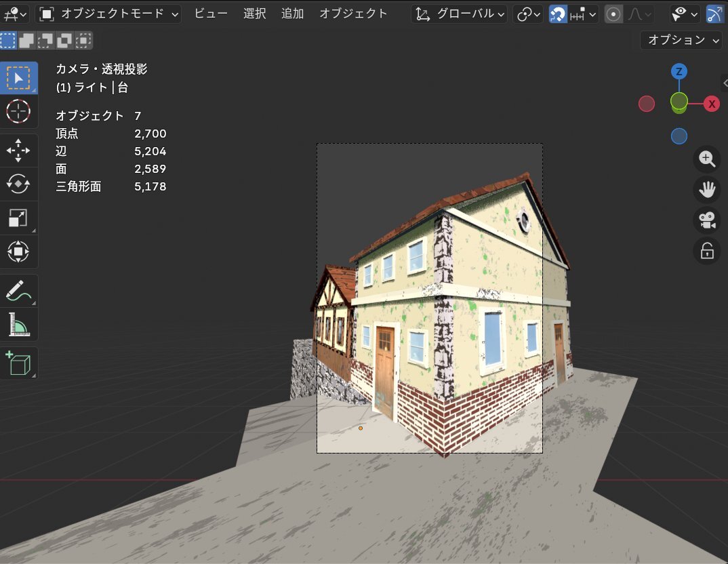Viewport: 728px width, 564px height.
Task: Click the blue Z axis gizmo ball
Action: (x=679, y=71)
